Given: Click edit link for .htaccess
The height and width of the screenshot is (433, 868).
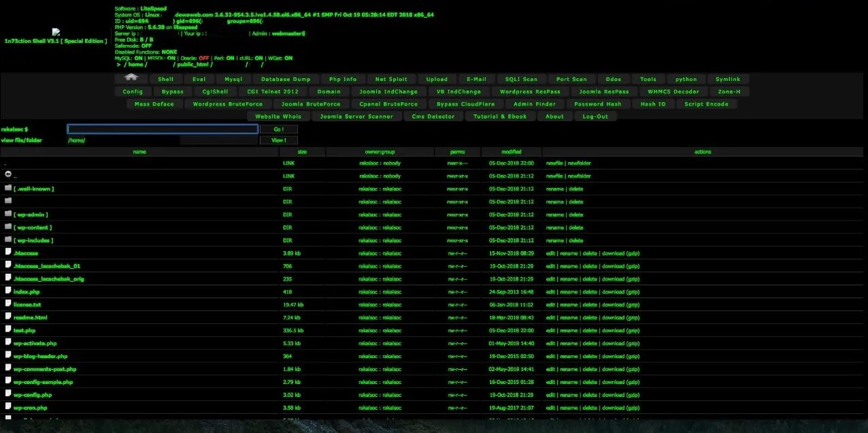Looking at the screenshot, I should pos(550,253).
